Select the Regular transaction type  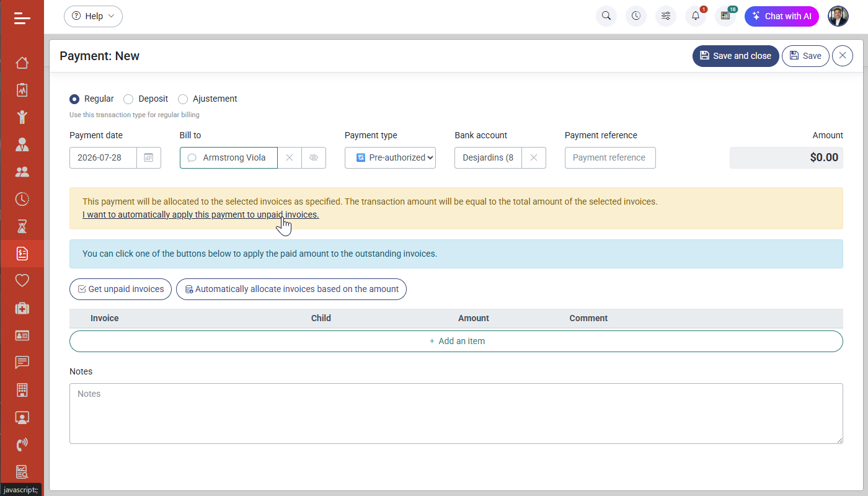74,99
